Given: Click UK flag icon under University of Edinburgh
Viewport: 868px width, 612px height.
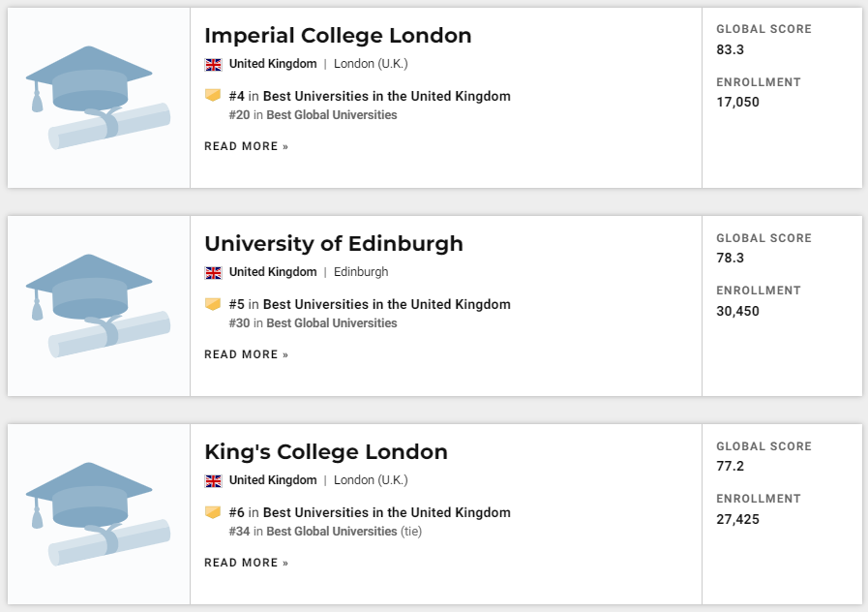Looking at the screenshot, I should tap(214, 273).
